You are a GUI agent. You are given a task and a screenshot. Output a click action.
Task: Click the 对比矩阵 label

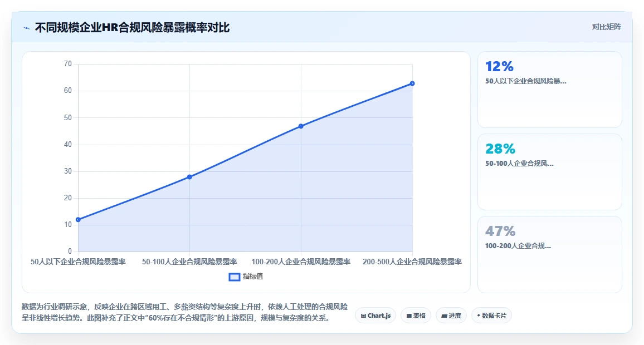[606, 27]
